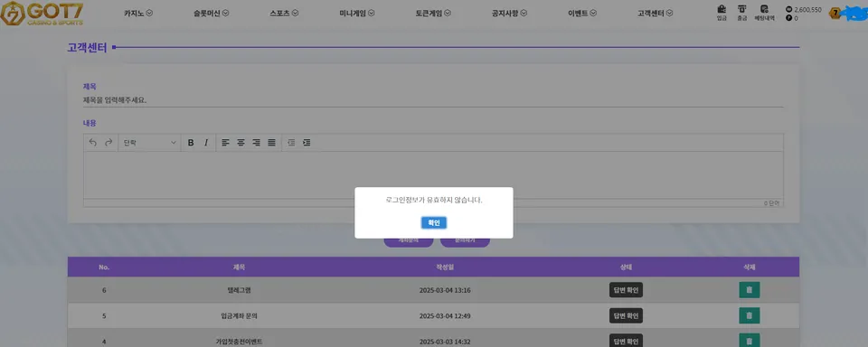Decrease indent in editor toolbar

point(291,142)
